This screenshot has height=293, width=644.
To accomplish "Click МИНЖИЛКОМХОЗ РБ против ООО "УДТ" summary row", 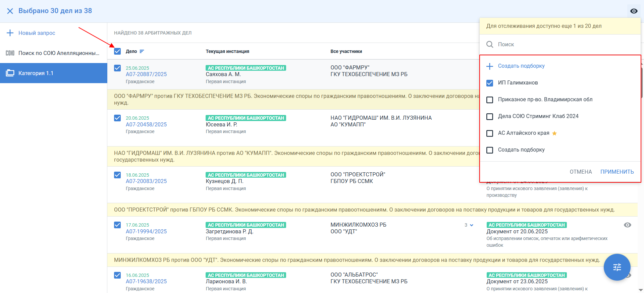I will click(372, 260).
